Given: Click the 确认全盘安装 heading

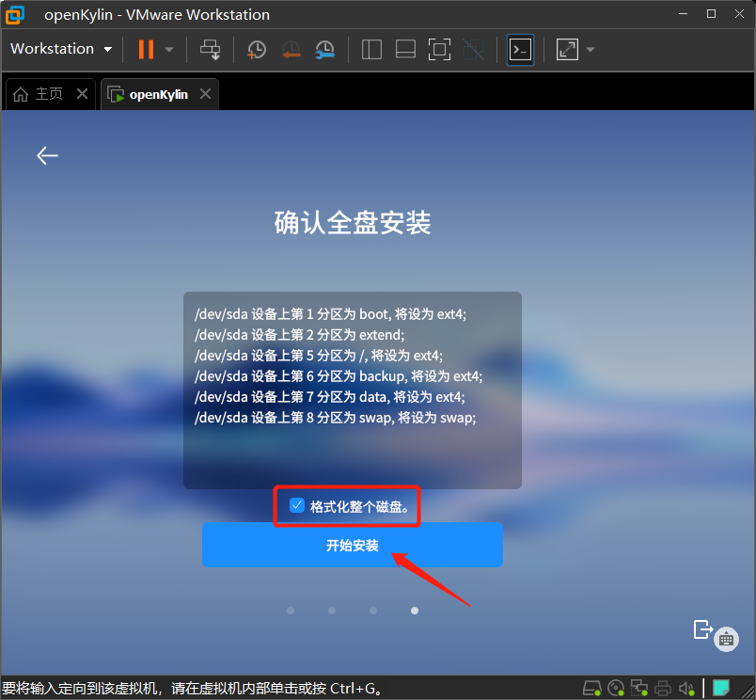Looking at the screenshot, I should coord(353,222).
